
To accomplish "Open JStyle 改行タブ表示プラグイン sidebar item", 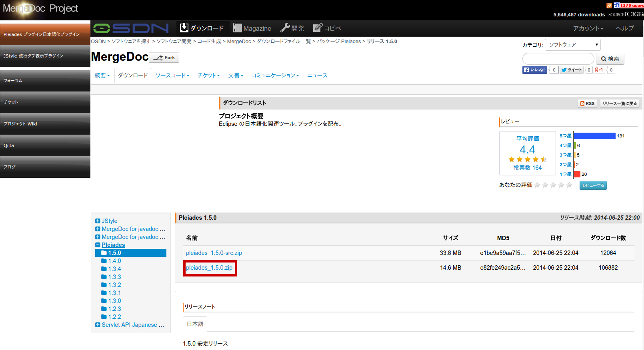I will [45, 56].
